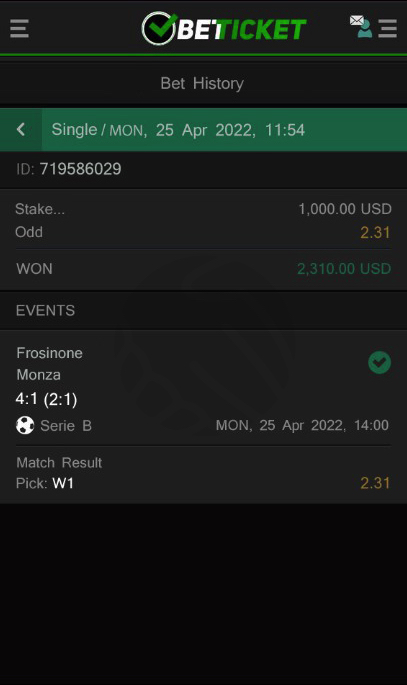Click the 1,000.00 USD stake amount
Screen dimensions: 407x685
[x=345, y=209]
